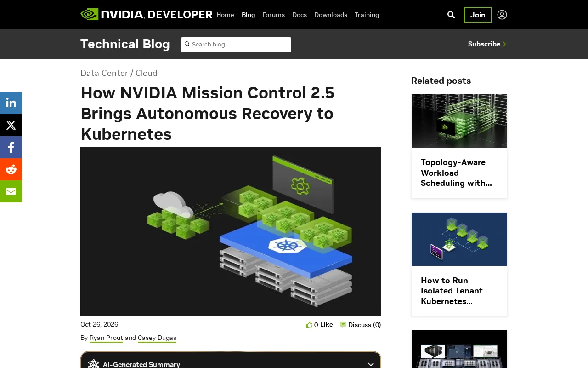Open the Isolated Tenant Kubernetes post thumbnail
This screenshot has height=368, width=588.
(459, 239)
